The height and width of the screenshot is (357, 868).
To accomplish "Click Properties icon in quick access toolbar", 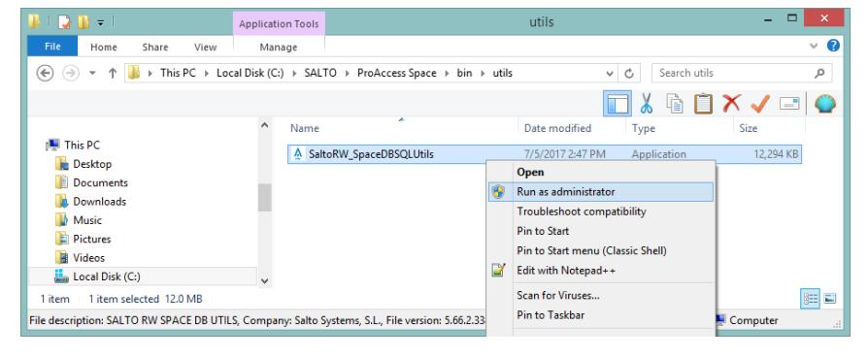I will tap(65, 22).
